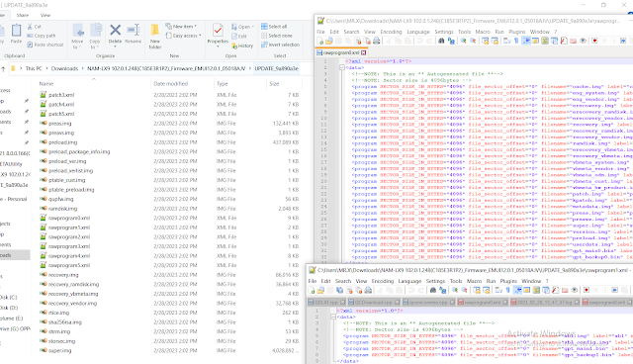Open the Share ribbon tab

pos(23,15)
